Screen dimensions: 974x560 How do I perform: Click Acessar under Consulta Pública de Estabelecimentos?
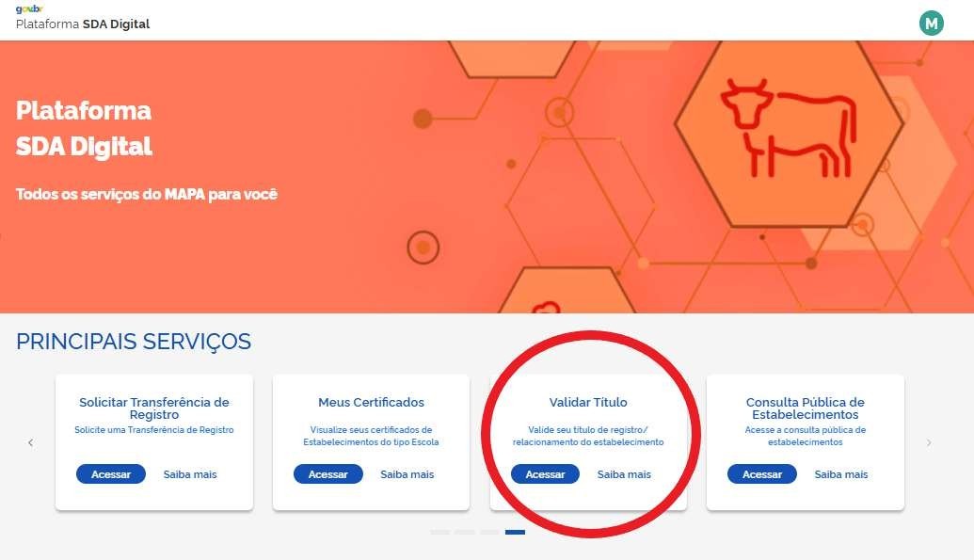[762, 474]
